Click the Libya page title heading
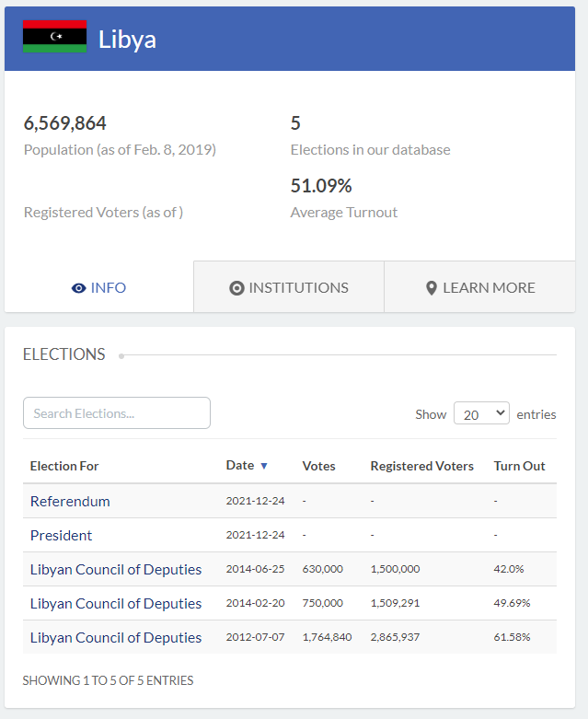This screenshot has width=588, height=719. pos(127,39)
